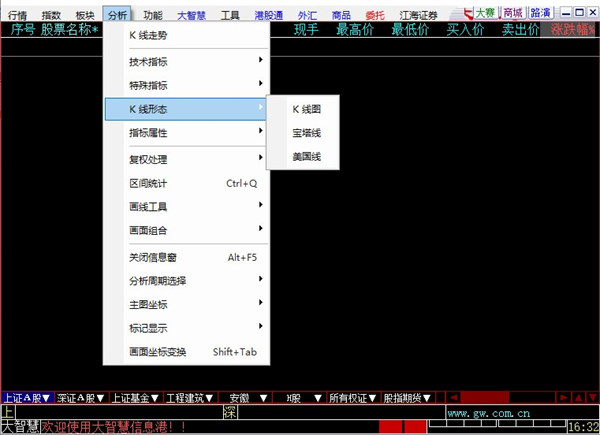Click the 16:32 clock display
Screen dimensions: 600x435
583,427
